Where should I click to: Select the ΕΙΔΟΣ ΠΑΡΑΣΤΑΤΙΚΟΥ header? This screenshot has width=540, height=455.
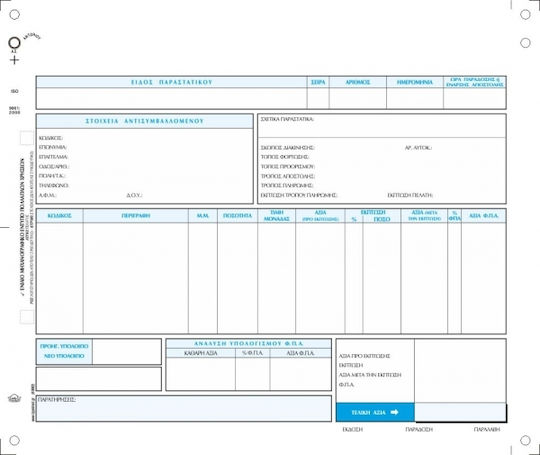172,82
